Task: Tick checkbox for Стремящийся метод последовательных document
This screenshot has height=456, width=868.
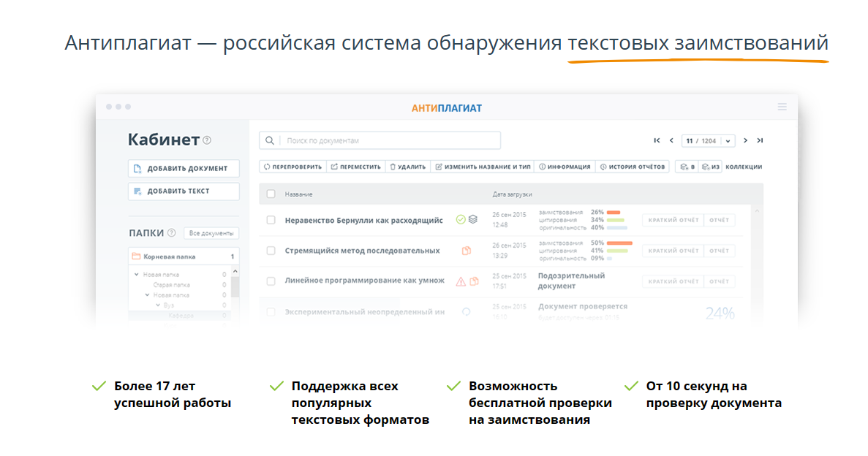Action: [x=271, y=251]
